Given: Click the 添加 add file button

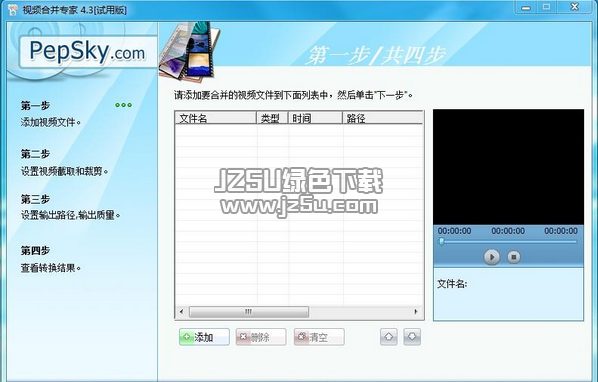Looking at the screenshot, I should click(x=204, y=337).
